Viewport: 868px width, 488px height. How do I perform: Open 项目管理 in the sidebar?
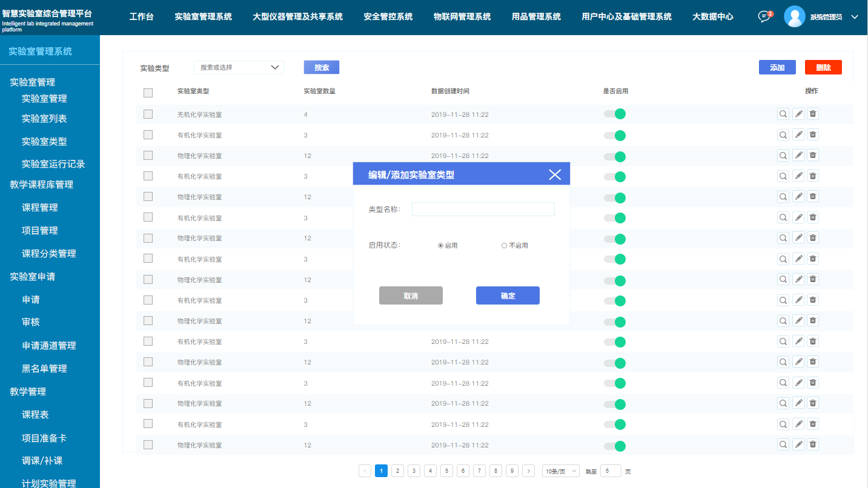(40, 231)
